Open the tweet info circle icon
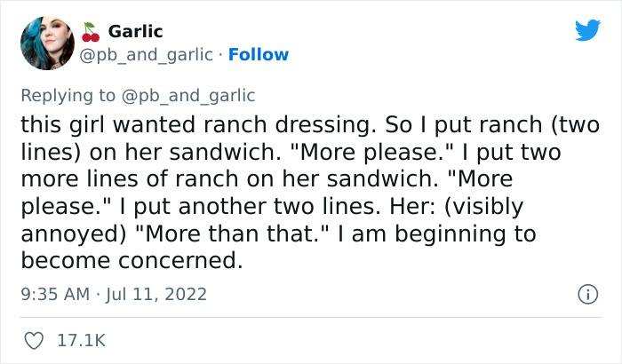 [x=586, y=293]
